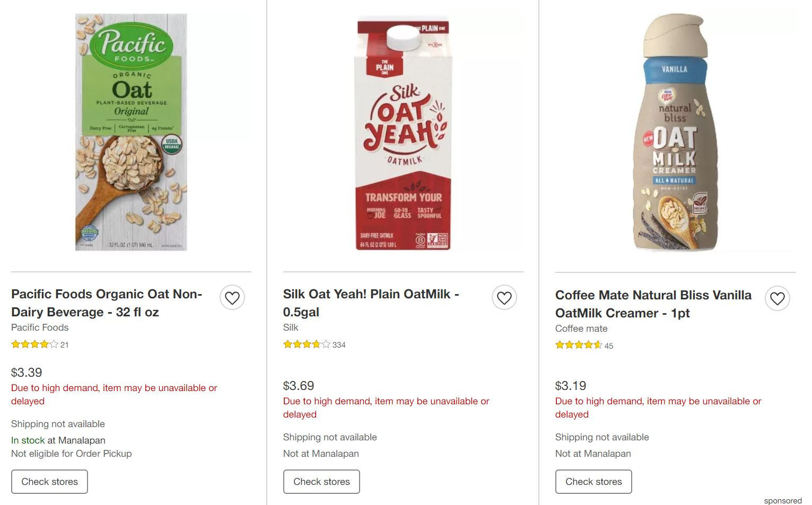
Task: Check stores for Pacific Foods Oat Beverage
Action: click(49, 482)
